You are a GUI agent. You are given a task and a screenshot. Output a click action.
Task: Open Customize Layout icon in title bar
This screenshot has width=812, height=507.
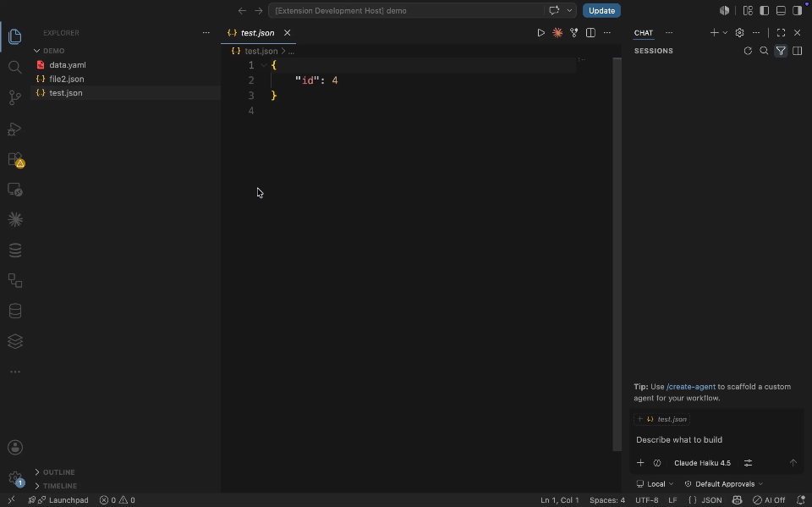tap(748, 10)
